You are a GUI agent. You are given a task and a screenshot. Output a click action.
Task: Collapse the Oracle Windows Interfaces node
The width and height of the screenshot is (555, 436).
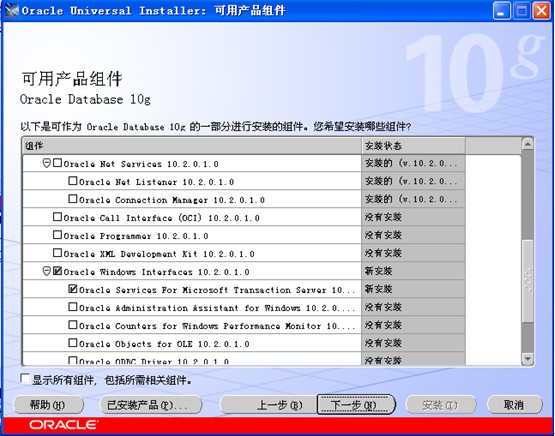tap(46, 271)
